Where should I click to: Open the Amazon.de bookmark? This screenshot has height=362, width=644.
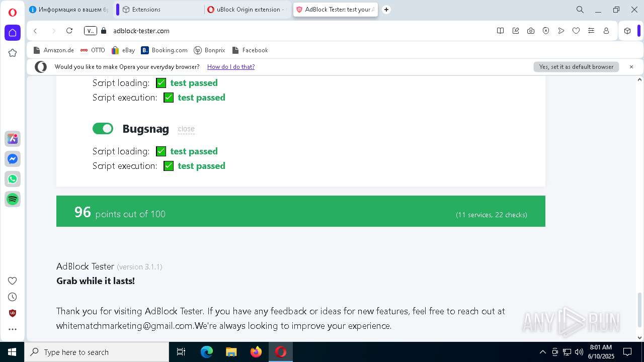point(53,50)
